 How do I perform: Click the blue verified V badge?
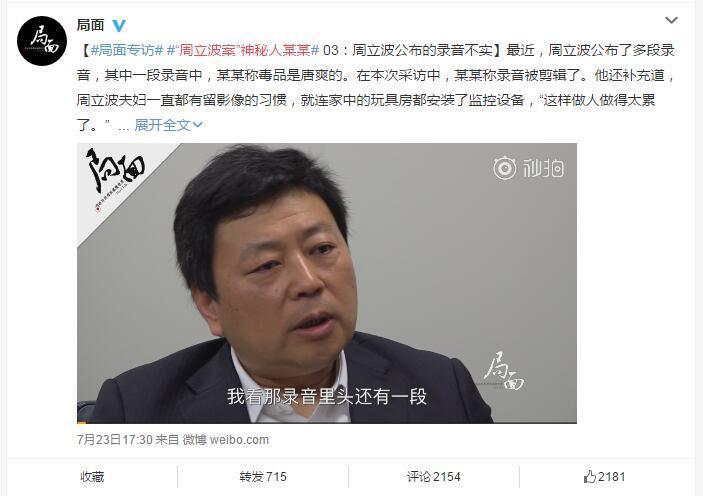pyautogui.click(x=119, y=26)
